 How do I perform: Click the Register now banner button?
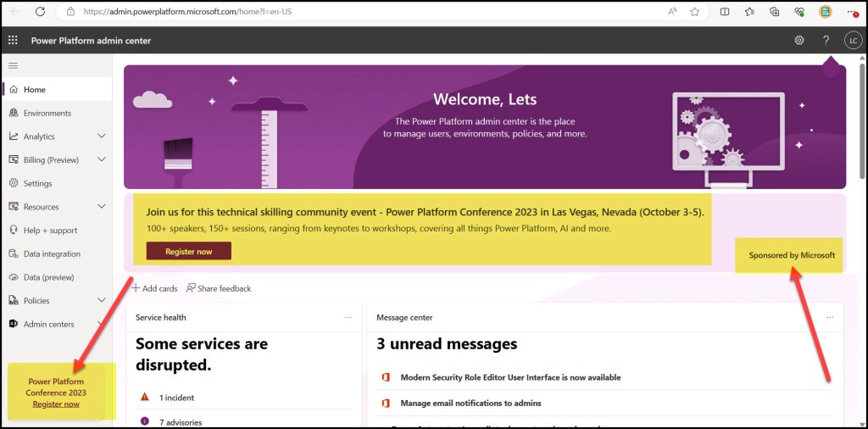tap(188, 251)
